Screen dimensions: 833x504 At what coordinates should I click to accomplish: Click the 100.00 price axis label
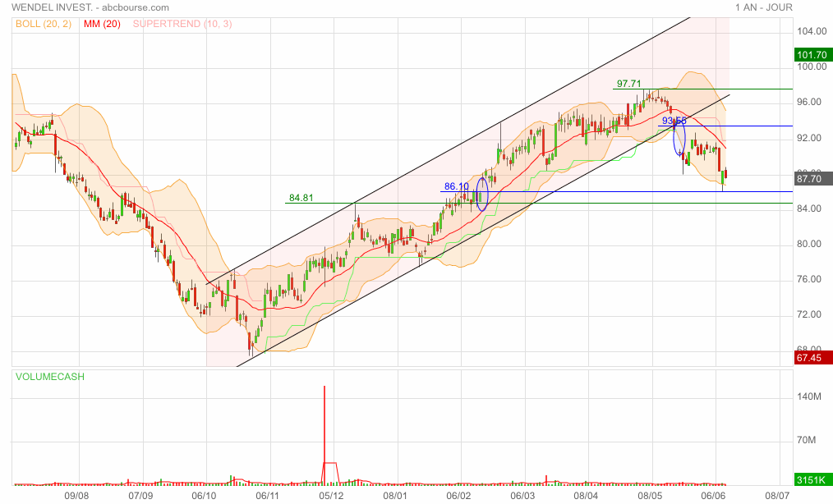click(x=812, y=67)
